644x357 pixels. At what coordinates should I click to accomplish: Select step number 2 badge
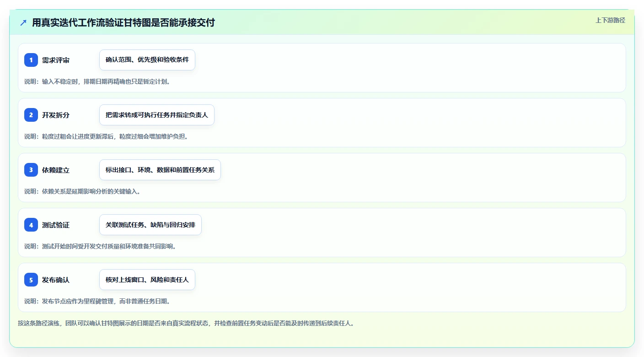tap(31, 115)
